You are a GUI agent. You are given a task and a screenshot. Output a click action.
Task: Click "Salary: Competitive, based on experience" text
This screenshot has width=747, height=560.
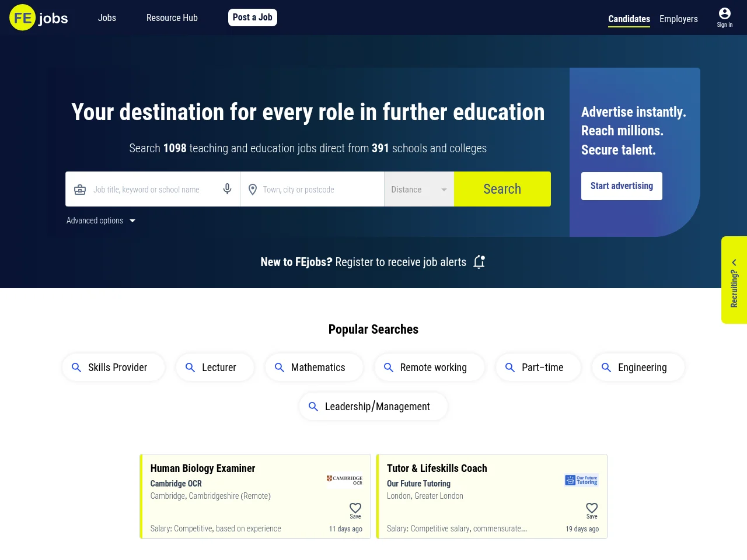[x=216, y=528]
